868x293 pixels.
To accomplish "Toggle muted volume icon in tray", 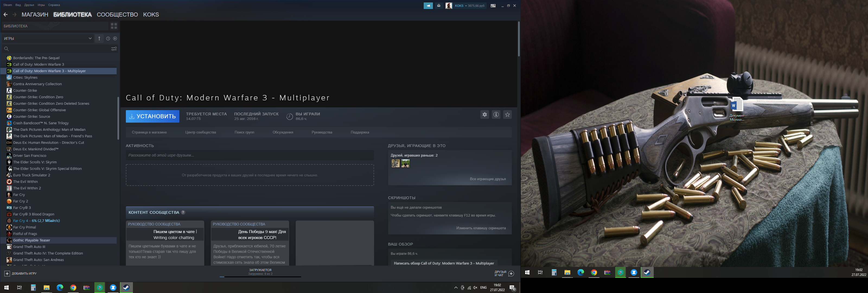I will pos(475,288).
